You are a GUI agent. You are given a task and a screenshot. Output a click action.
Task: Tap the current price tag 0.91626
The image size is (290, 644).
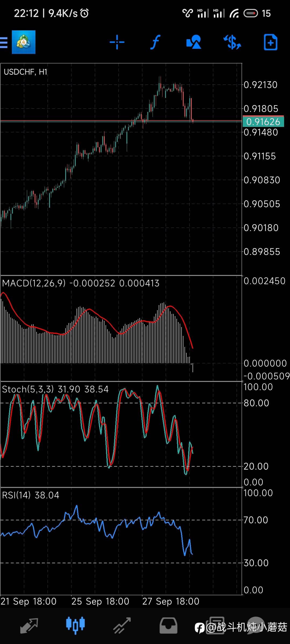click(x=263, y=122)
